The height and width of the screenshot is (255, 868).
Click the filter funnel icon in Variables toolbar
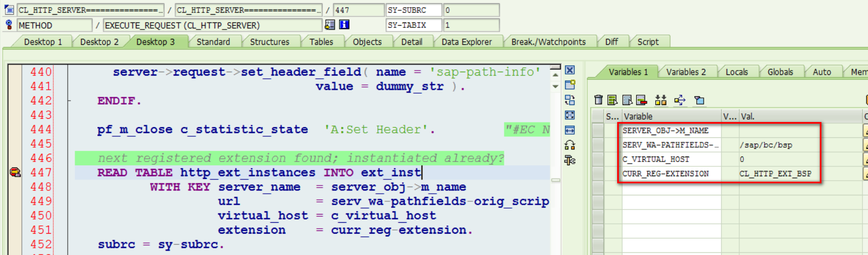(699, 100)
